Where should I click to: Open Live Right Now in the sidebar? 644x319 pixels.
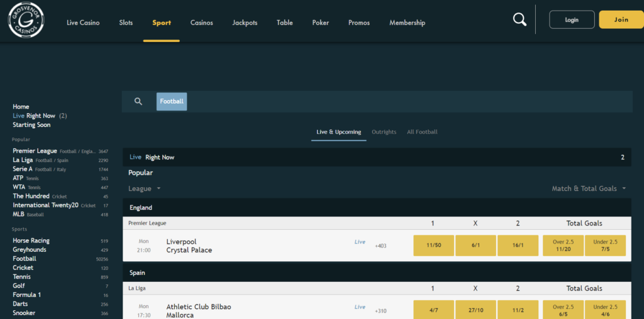tap(40, 116)
